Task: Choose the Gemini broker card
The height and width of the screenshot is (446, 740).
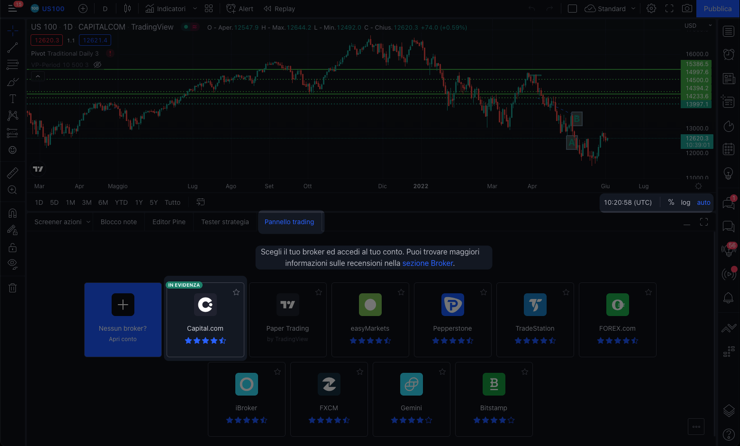Action: [411, 399]
